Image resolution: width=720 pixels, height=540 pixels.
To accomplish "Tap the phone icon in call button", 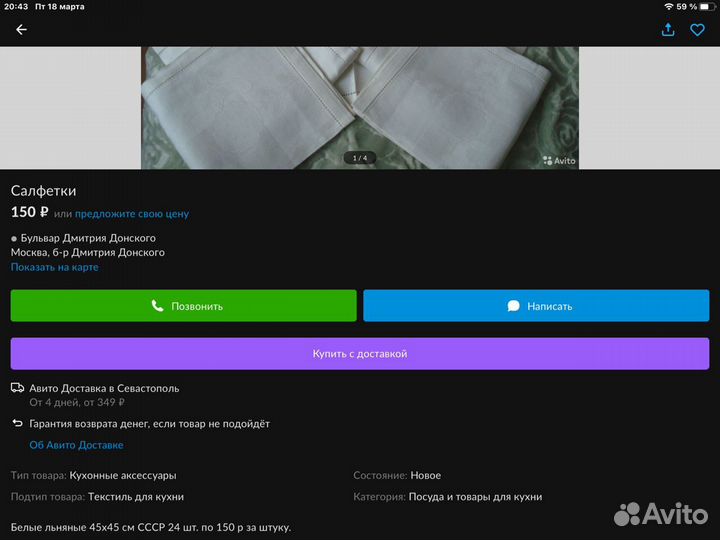I will [x=157, y=306].
